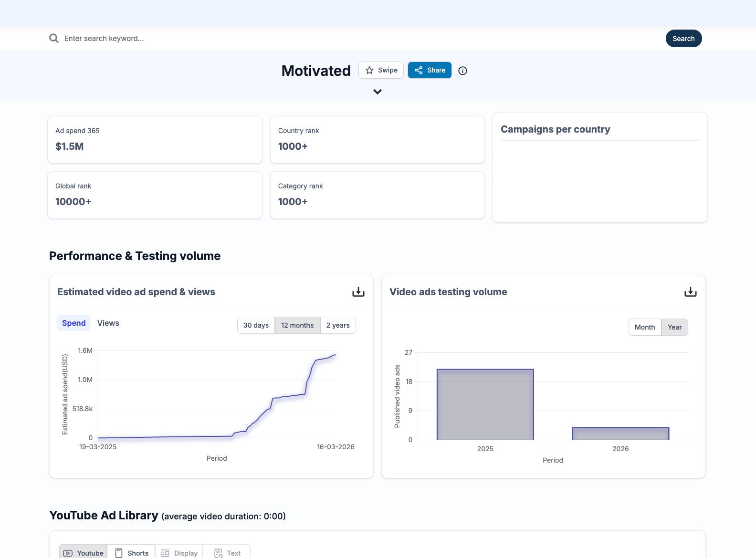
Task: Download the video ads testing volume chart
Action: pyautogui.click(x=690, y=292)
